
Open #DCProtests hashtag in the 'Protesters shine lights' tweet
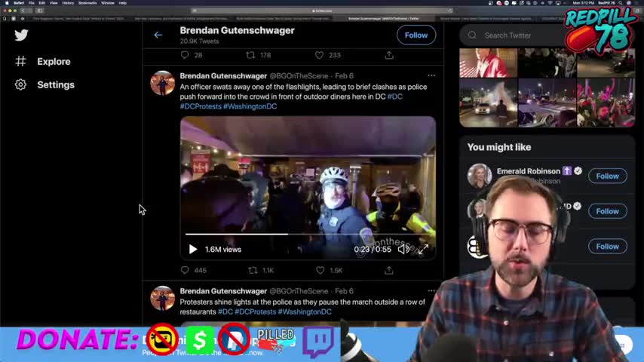point(255,312)
